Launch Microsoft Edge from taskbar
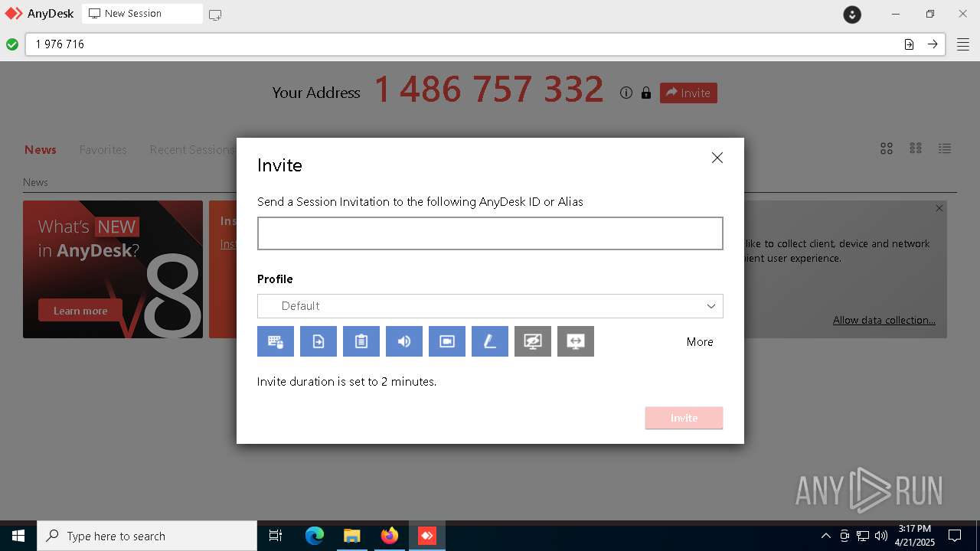Image resolution: width=980 pixels, height=551 pixels. tap(315, 536)
